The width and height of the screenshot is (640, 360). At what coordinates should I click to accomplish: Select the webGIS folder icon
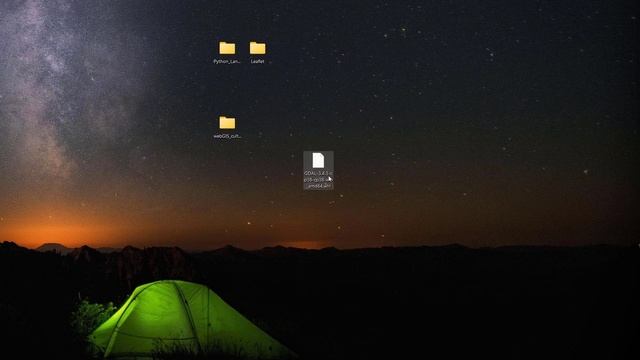[227, 123]
